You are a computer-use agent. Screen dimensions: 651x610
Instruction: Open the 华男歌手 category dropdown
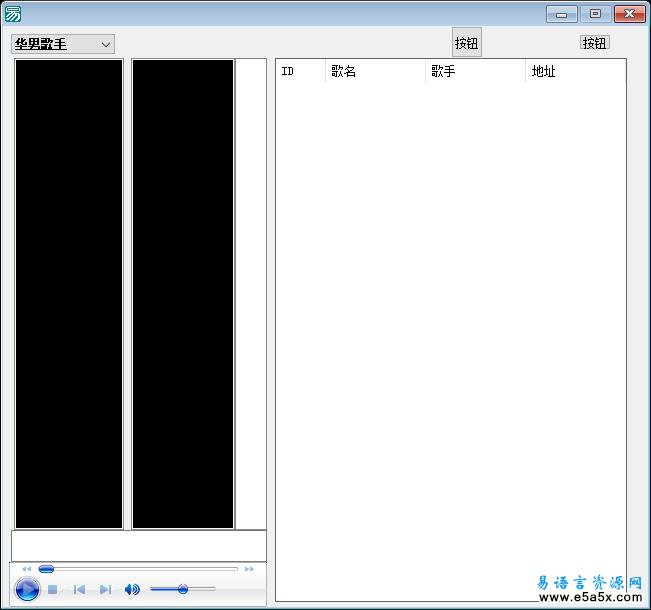(x=63, y=44)
